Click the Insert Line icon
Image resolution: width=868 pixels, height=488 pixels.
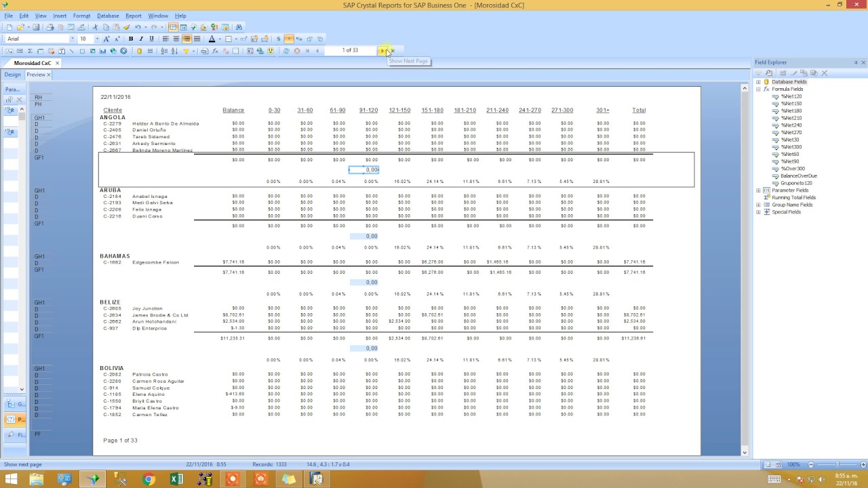pos(71,51)
